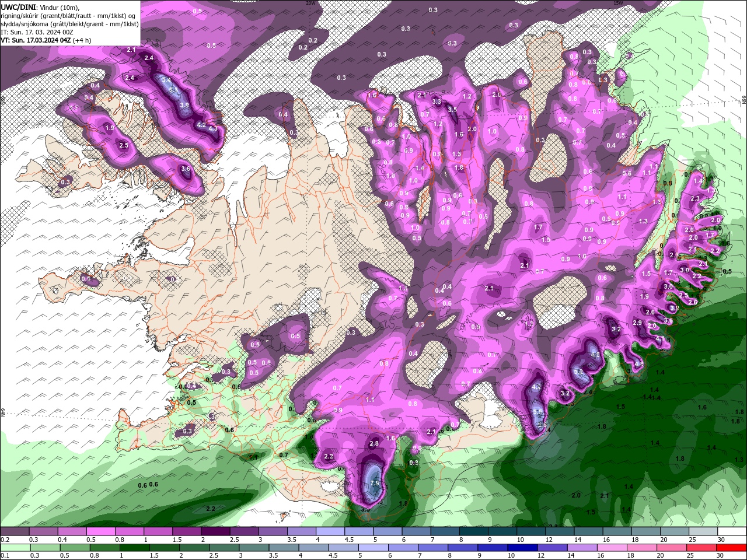This screenshot has height=560, width=747.
Task: Click the upper legend swatch labeled 0.8
Action: click(130, 531)
